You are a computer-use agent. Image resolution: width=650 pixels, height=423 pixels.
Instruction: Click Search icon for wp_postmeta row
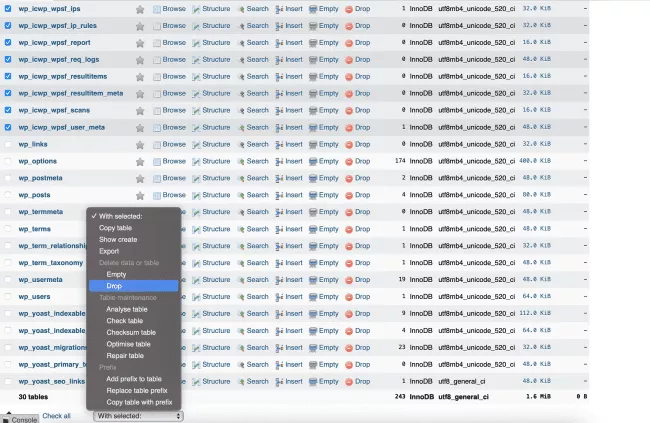click(241, 178)
